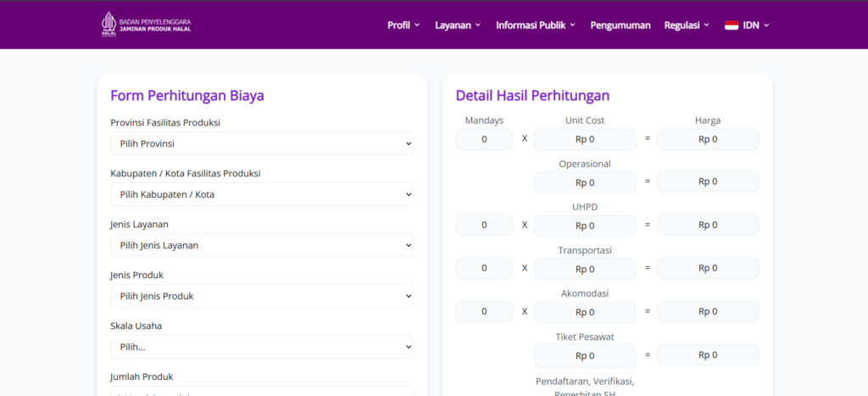Click the UHPD rate field
The image size is (868, 396).
[585, 226]
